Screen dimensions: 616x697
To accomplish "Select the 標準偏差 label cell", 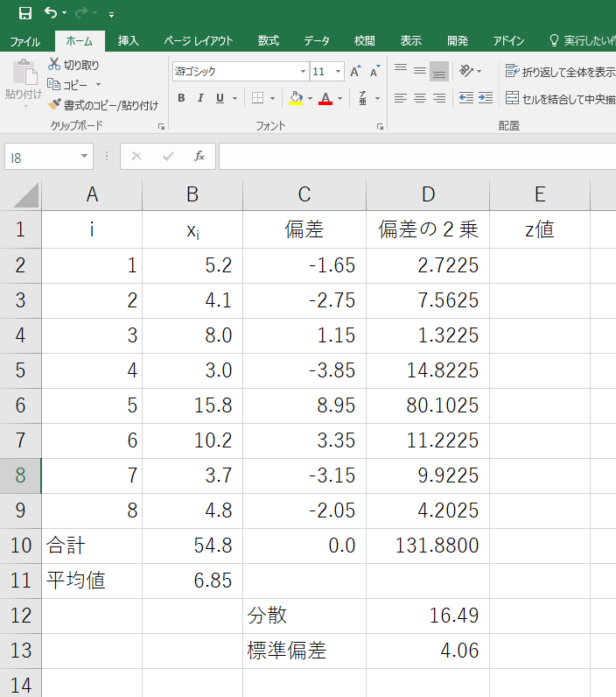I will [x=304, y=651].
